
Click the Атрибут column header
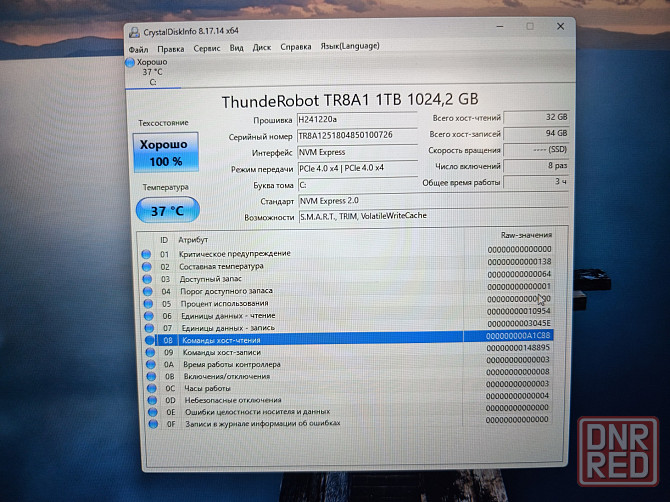pos(193,240)
